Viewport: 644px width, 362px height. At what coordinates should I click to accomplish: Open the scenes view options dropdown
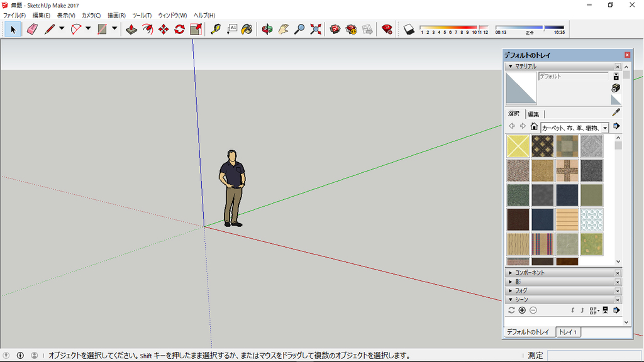click(x=594, y=310)
